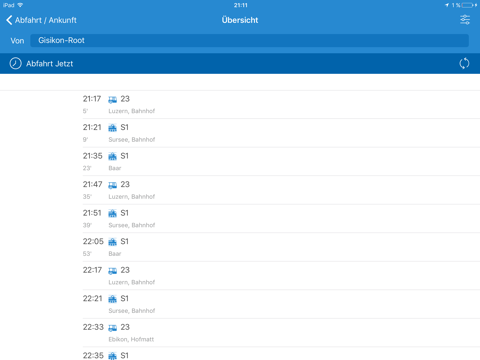
Task: Select the 21:35 departure time
Action: 93,156
